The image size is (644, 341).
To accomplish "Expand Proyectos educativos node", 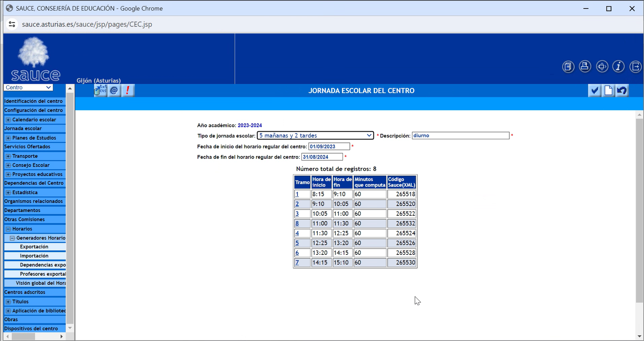I will click(x=8, y=175).
